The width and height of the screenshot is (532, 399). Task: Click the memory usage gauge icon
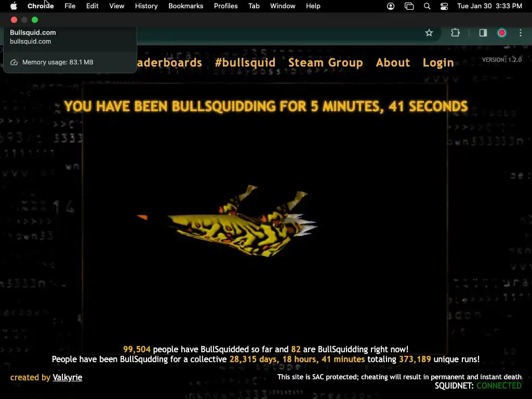tap(14, 62)
